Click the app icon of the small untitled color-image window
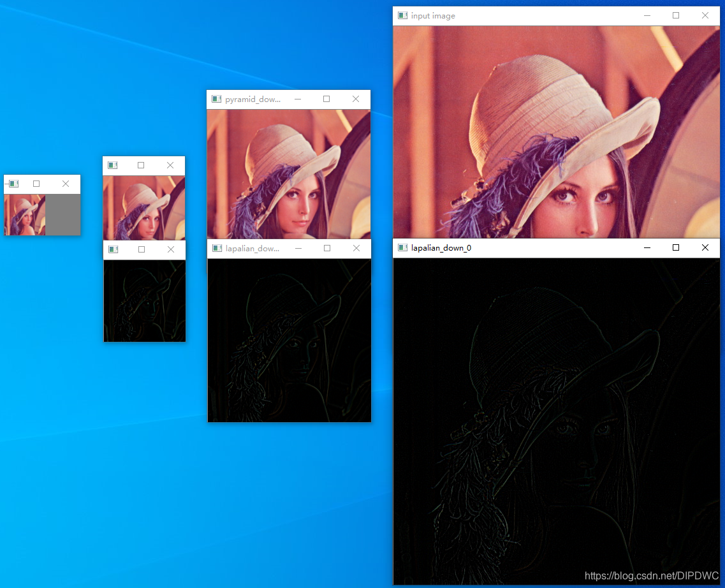Image resolution: width=725 pixels, height=588 pixels. point(113,165)
